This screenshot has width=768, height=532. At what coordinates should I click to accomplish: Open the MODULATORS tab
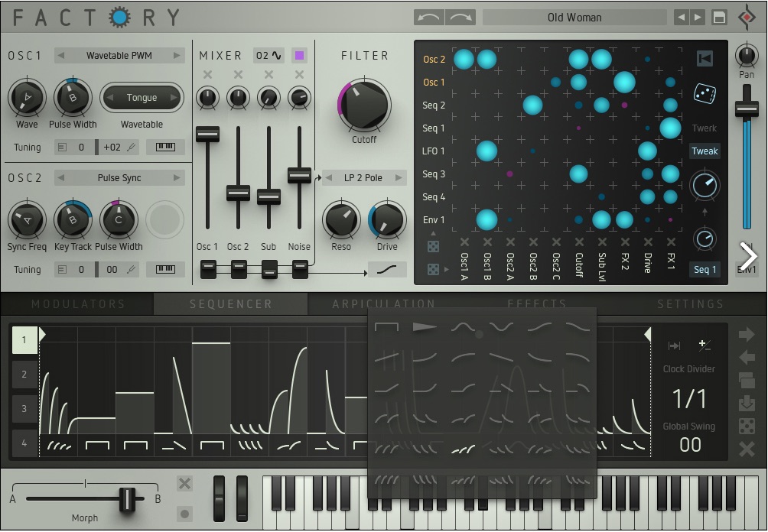pyautogui.click(x=76, y=303)
